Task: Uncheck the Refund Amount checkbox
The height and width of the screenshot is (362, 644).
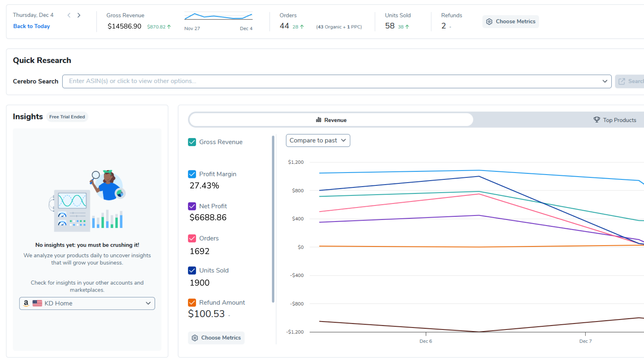Action: 192,303
